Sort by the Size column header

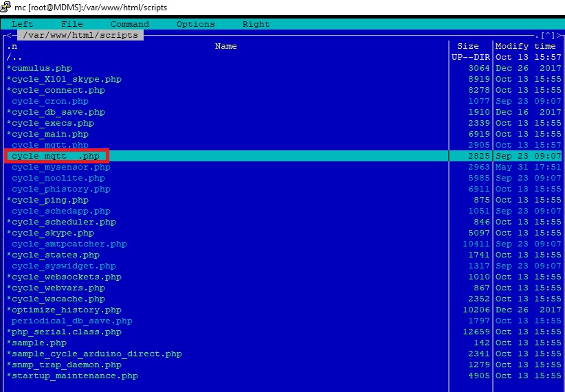[x=468, y=46]
